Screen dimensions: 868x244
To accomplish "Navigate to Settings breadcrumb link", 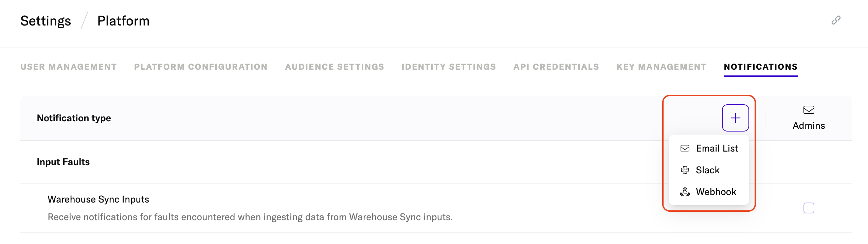I will [46, 21].
